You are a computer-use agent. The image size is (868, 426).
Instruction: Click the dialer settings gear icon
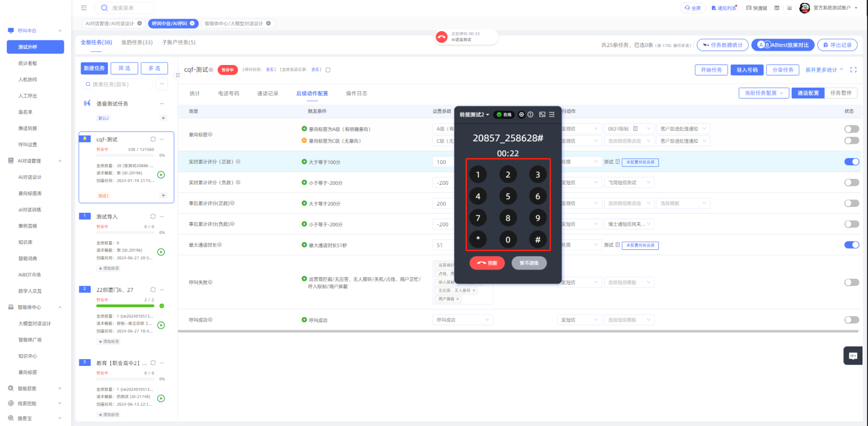tap(522, 114)
